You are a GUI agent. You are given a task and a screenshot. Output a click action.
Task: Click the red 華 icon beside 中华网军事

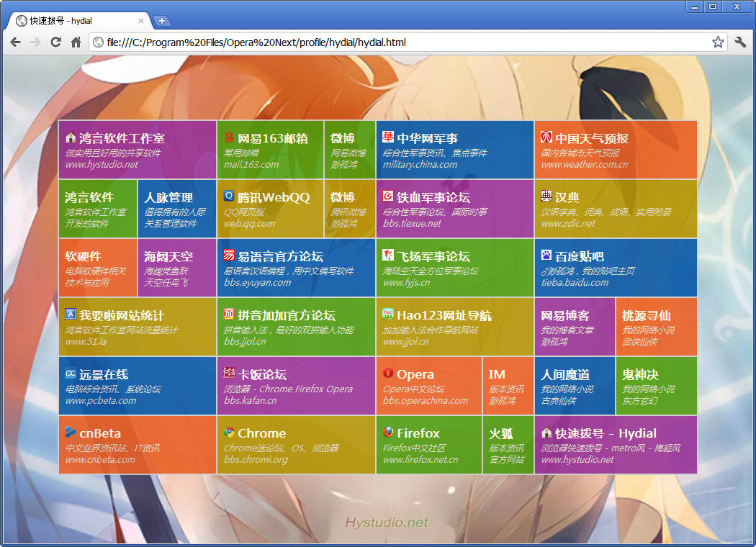coord(388,137)
